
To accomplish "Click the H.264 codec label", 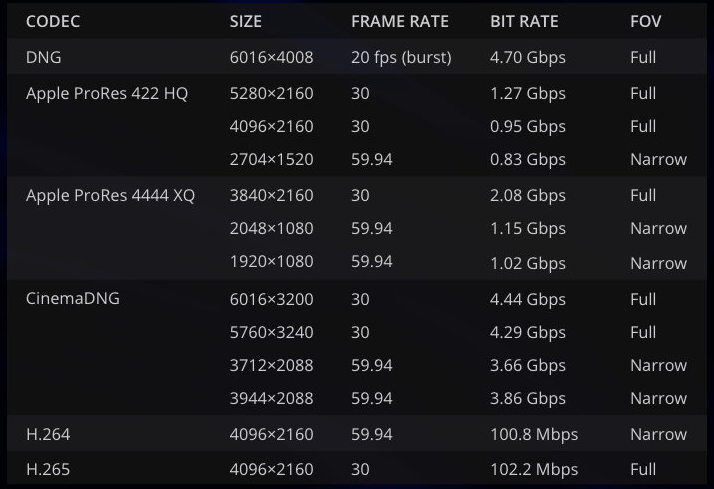I will (x=49, y=434).
